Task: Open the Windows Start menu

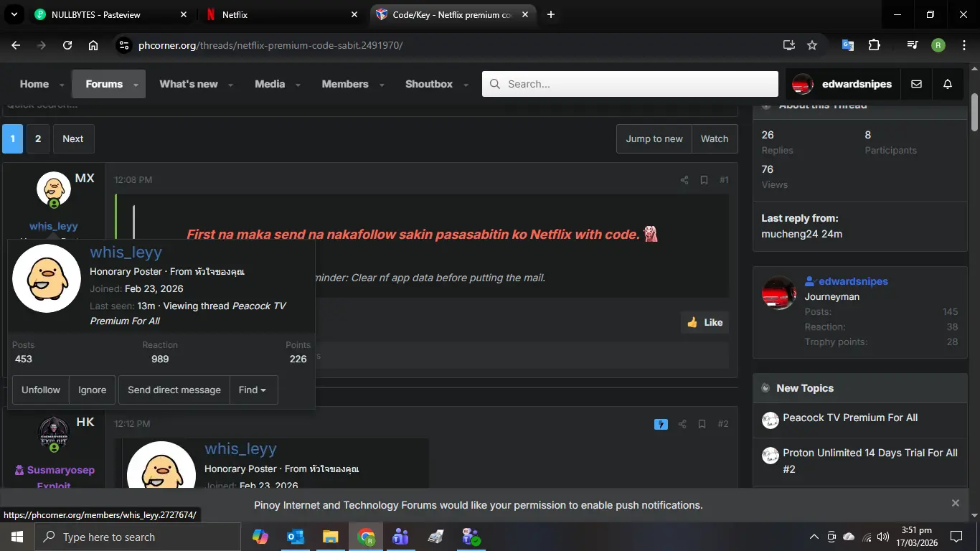Action: click(17, 537)
